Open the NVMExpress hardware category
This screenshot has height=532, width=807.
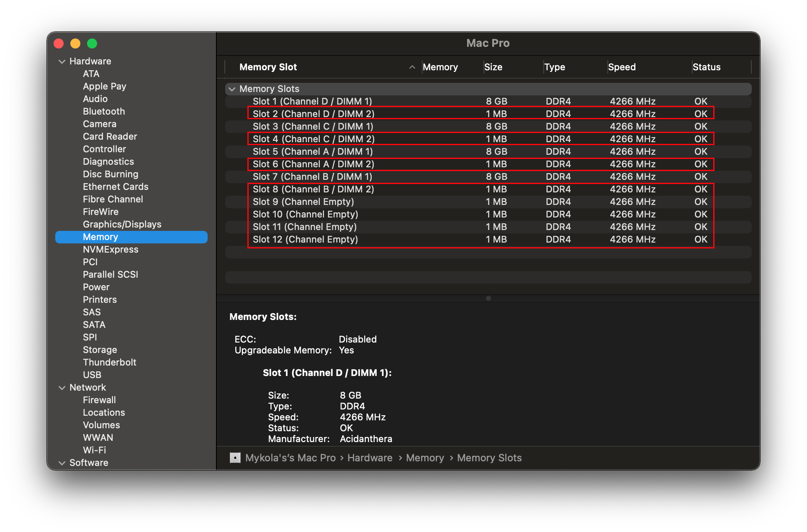(111, 250)
